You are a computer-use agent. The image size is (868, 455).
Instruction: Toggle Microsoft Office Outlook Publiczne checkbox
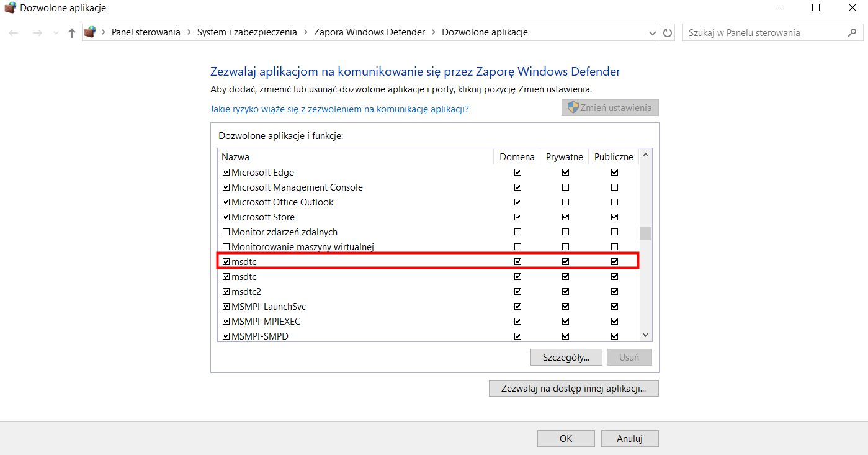(x=614, y=202)
